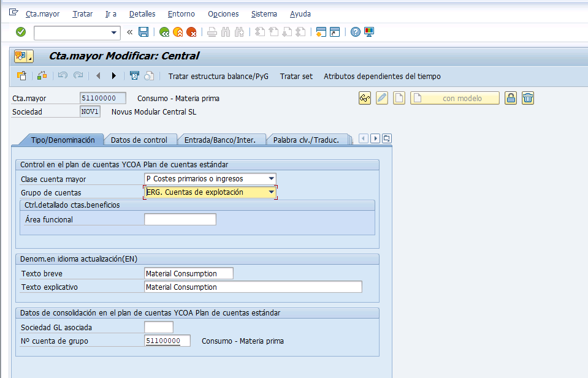Click the padlock block icon

tap(511, 98)
